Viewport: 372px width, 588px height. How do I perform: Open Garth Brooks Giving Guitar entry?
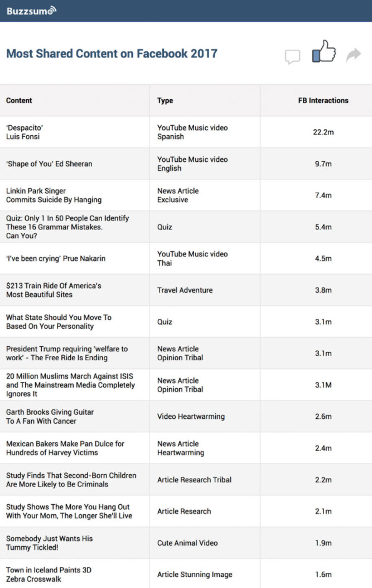tap(50, 416)
